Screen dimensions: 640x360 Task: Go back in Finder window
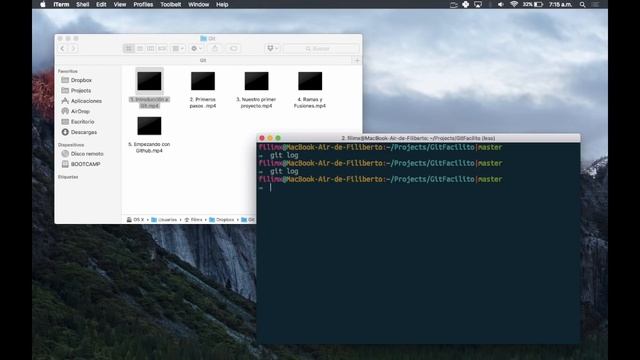pyautogui.click(x=62, y=49)
